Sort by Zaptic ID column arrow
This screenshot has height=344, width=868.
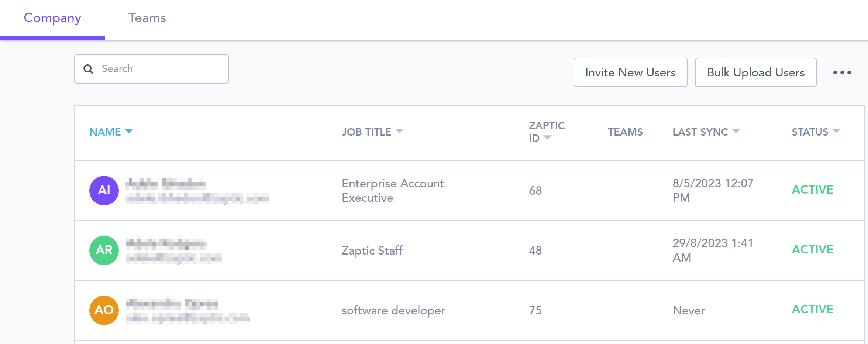click(x=548, y=138)
